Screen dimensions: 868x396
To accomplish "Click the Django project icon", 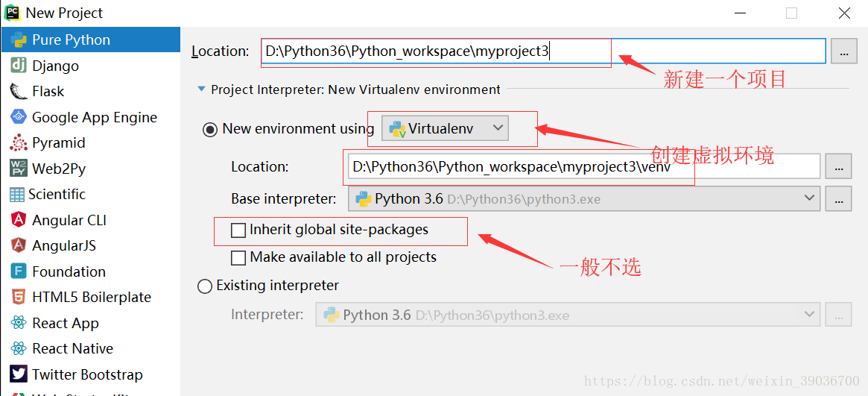I will pos(19,66).
